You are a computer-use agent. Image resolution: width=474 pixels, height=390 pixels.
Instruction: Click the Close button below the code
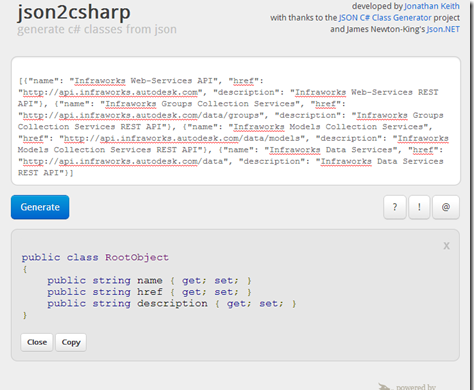pos(37,342)
